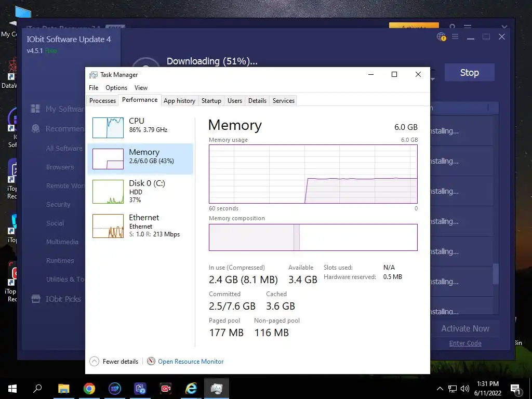The width and height of the screenshot is (532, 399).
Task: Click the IObit list vertical scrollbar
Action: tap(496, 274)
